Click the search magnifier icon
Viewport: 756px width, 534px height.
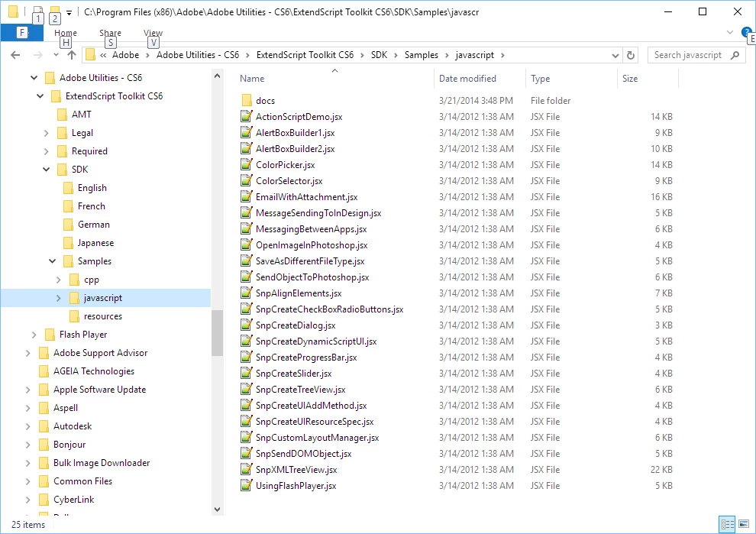pos(735,55)
